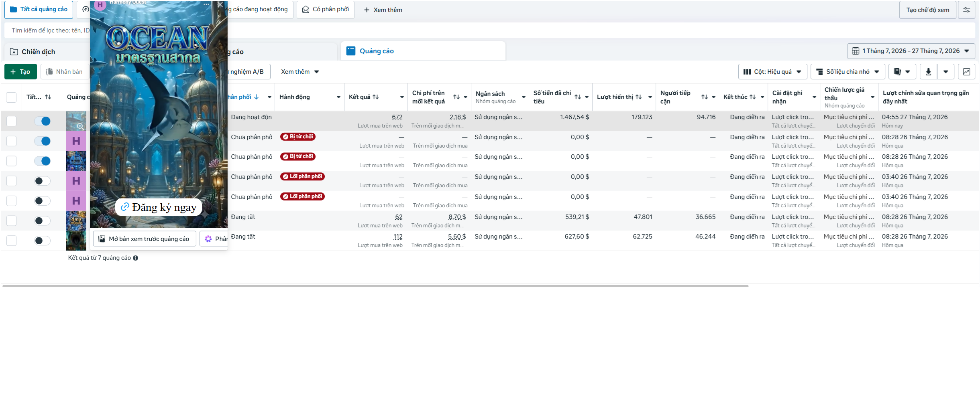
Task: Open the three-dot menu in the ad preview
Action: point(206,4)
